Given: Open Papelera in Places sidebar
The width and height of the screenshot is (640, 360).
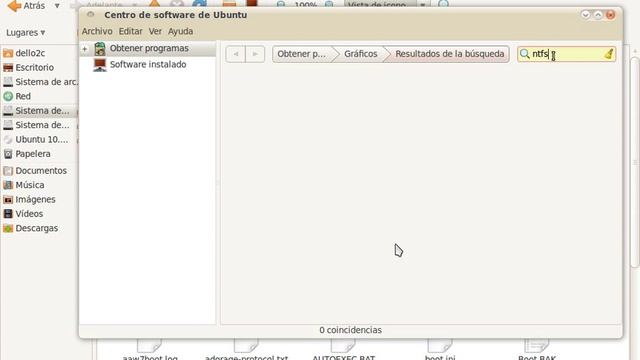Looking at the screenshot, I should point(27,154).
